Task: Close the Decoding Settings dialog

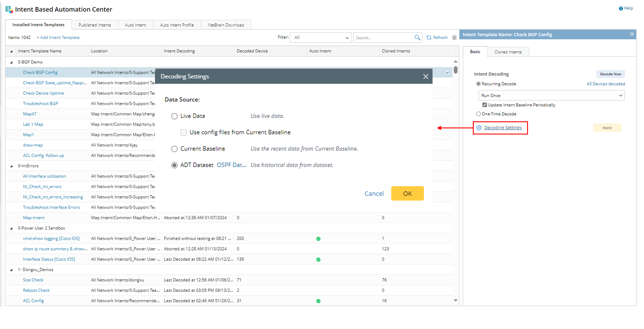Action: tap(426, 77)
